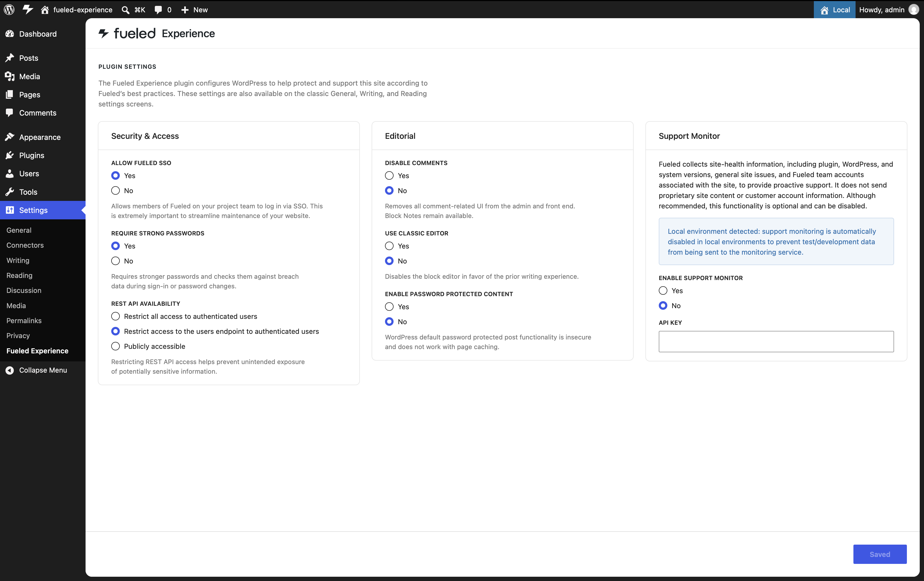Click the PLUGIN SETTINGS heading text
This screenshot has width=924, height=581.
click(127, 66)
